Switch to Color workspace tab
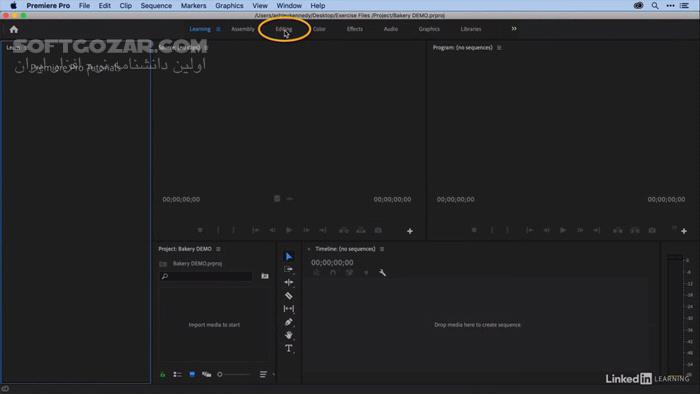Viewport: 700px width, 394px height. [x=319, y=29]
